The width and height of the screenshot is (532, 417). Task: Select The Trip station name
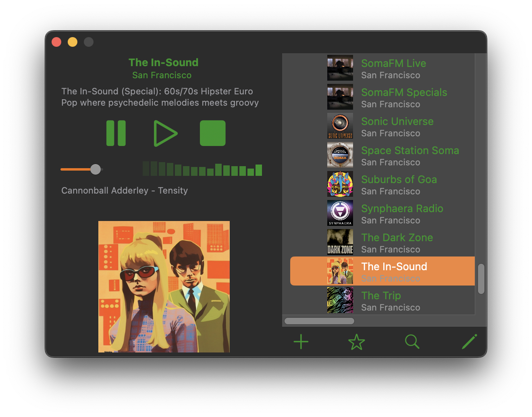[381, 296]
